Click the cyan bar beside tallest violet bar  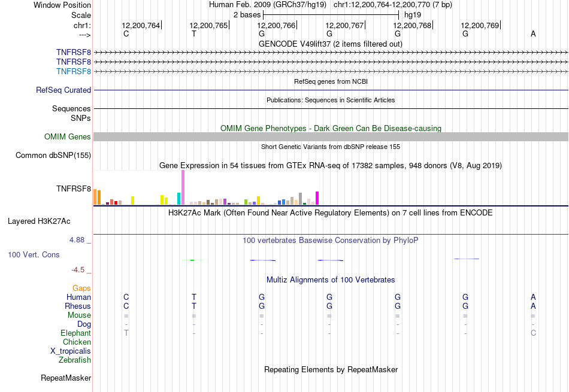[179, 199]
